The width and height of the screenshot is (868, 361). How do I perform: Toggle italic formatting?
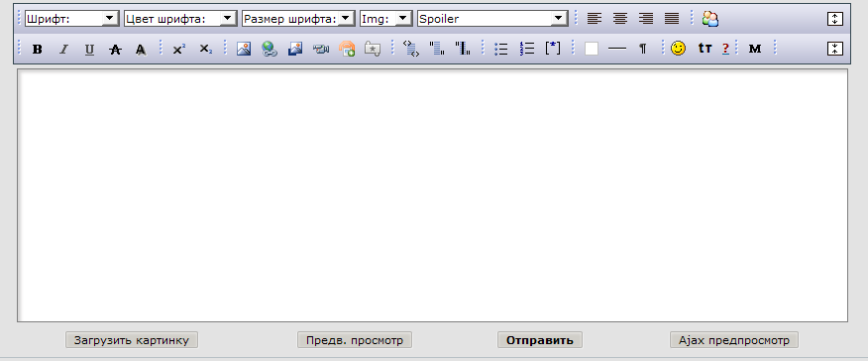click(x=63, y=49)
